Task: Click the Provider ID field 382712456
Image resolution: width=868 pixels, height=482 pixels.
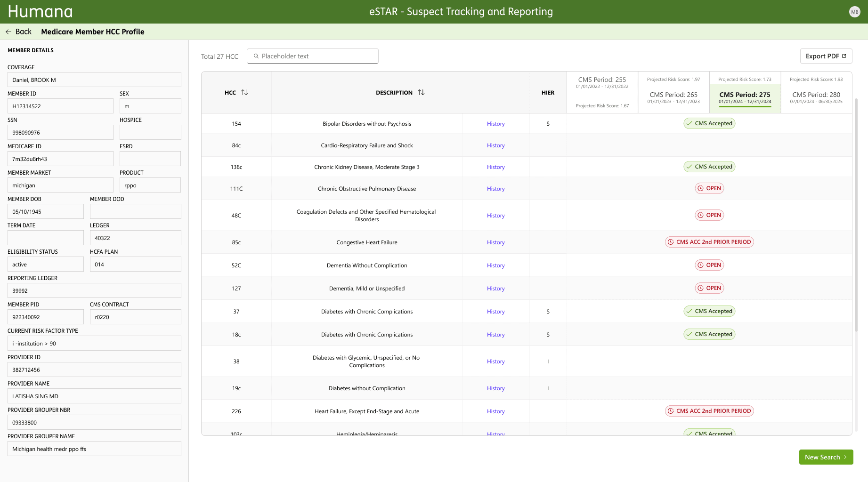Action: pos(94,370)
